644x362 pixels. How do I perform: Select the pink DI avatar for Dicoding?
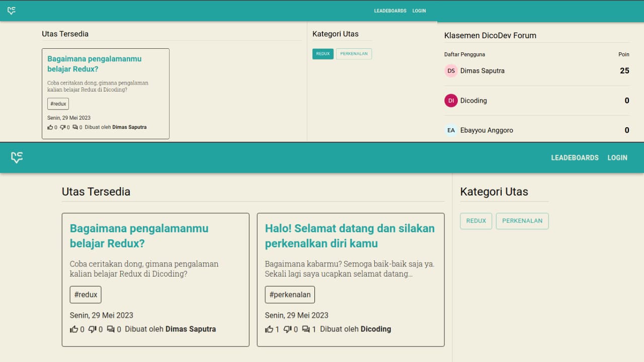(451, 101)
